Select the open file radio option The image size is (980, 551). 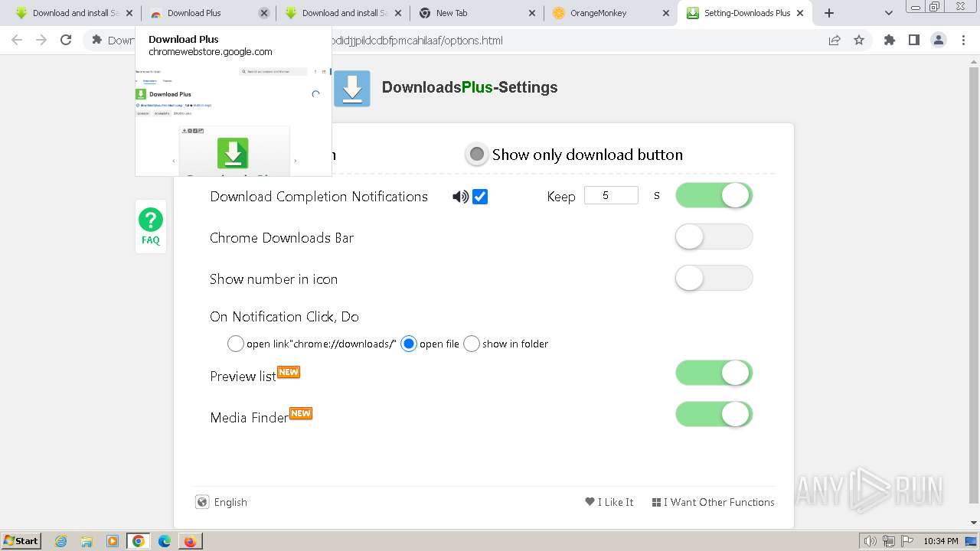pos(409,344)
